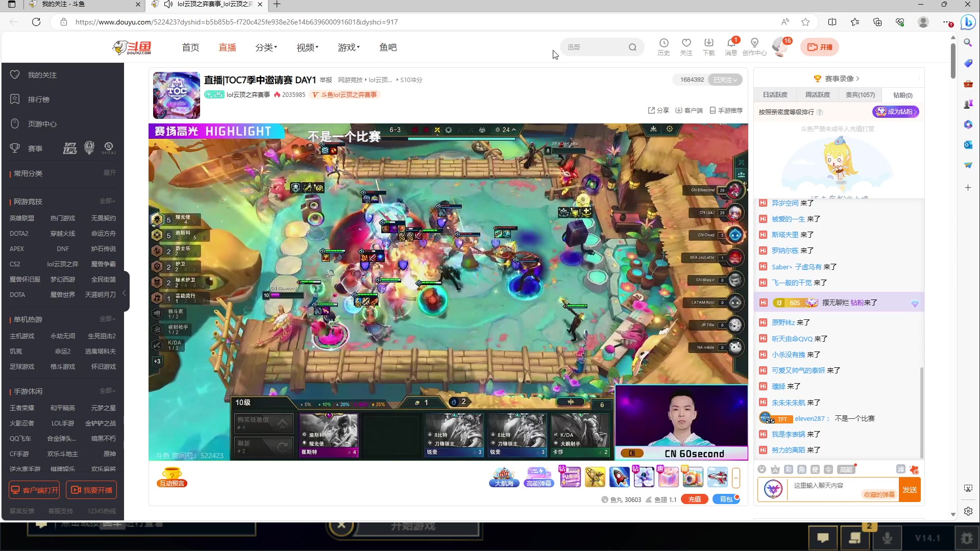Image resolution: width=980 pixels, height=551 pixels.
Task: Expand the 分类 navigation dropdown
Action: [266, 47]
